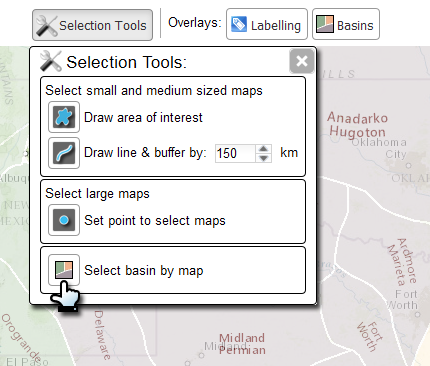Select the Draw area of interest tool

(64, 117)
